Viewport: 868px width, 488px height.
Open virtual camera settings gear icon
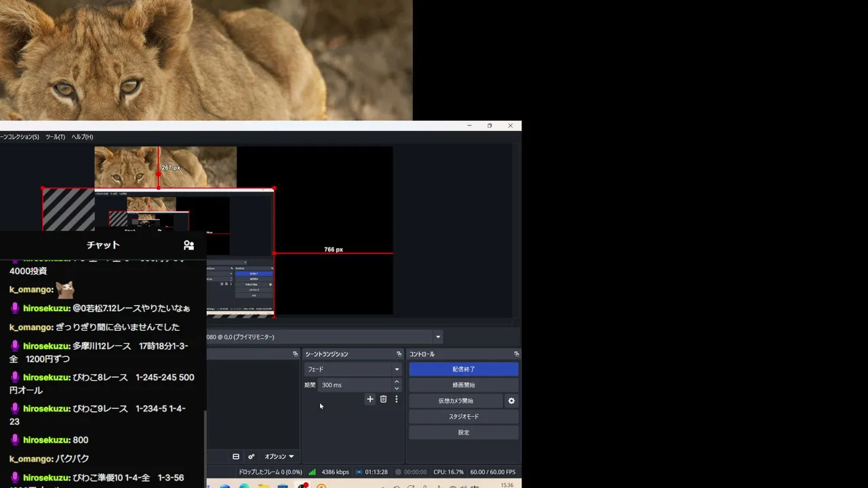(511, 401)
